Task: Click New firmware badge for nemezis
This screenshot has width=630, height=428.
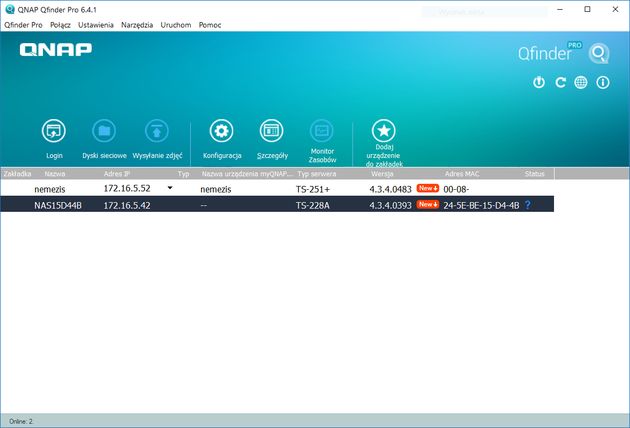Action: point(428,188)
